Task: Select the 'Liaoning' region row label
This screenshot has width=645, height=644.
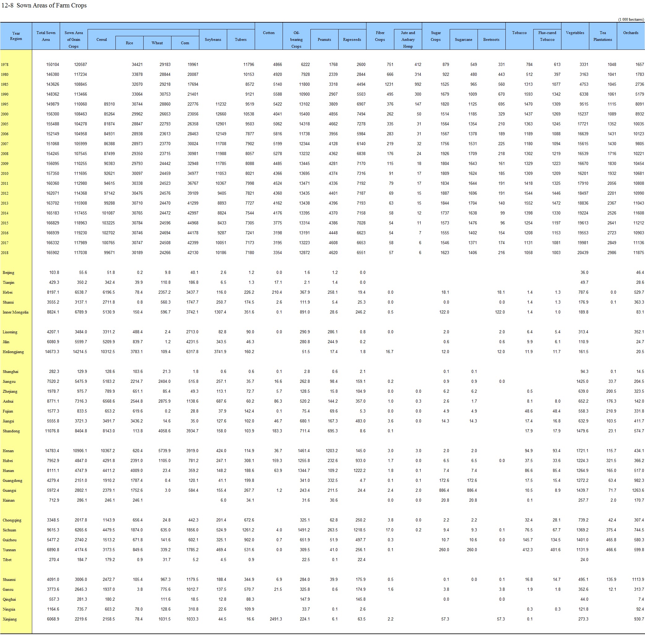Action: point(10,332)
